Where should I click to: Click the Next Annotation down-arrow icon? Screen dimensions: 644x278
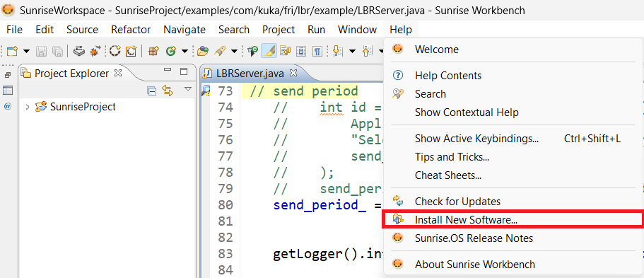pyautogui.click(x=338, y=51)
